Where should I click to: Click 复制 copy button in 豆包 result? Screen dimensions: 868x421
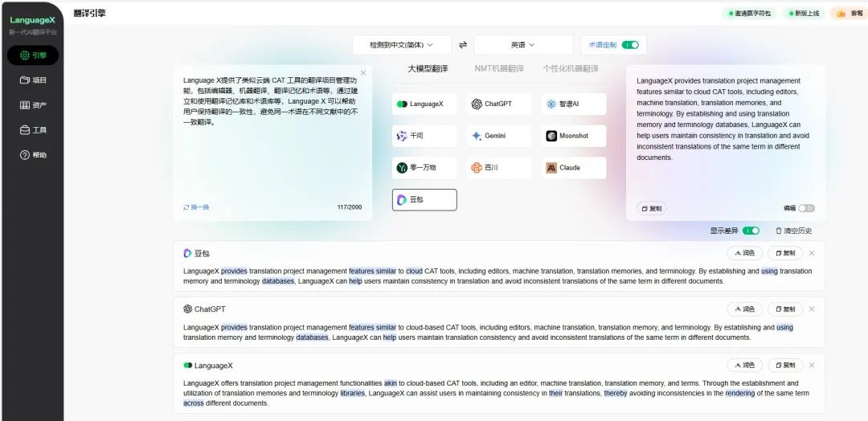(x=785, y=253)
